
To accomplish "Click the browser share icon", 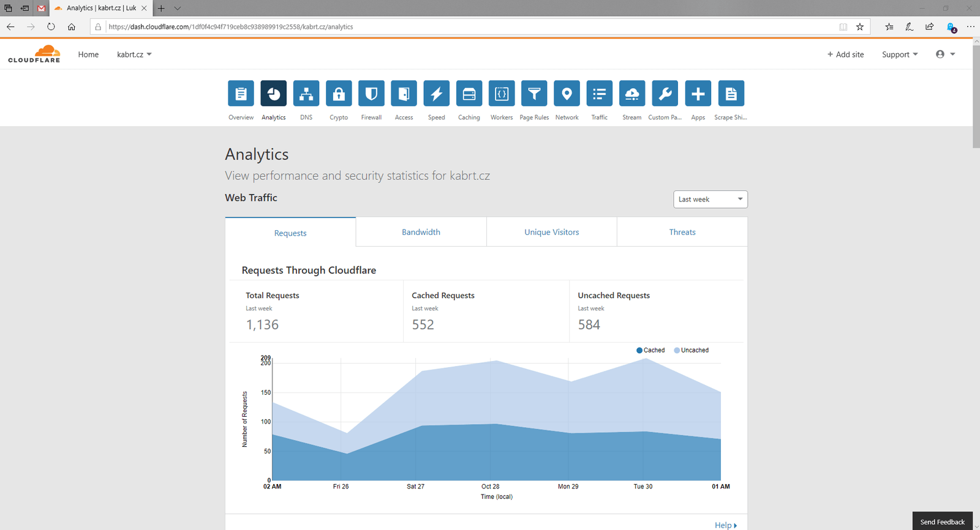I will click(x=930, y=27).
